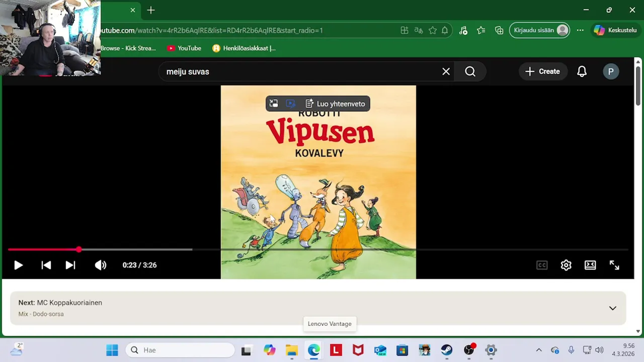Click the video enhance overlay icon
This screenshot has height=362, width=644.
pyautogui.click(x=291, y=104)
